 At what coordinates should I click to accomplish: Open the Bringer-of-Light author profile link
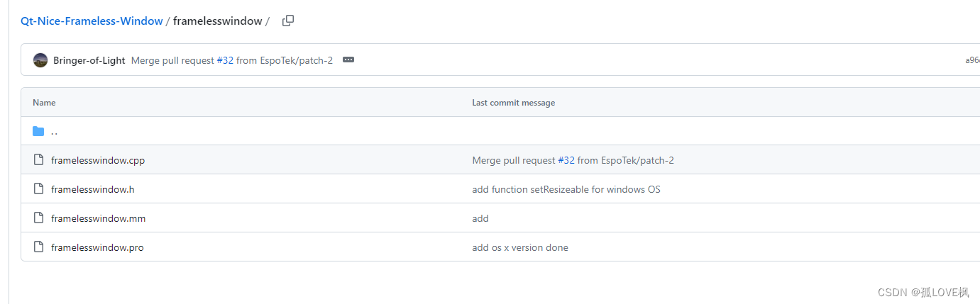click(x=89, y=60)
